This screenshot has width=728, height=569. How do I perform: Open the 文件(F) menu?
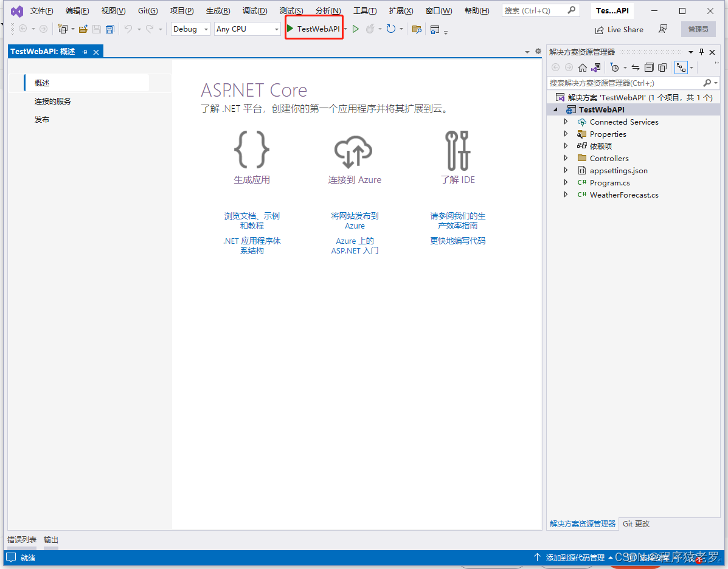pyautogui.click(x=42, y=11)
